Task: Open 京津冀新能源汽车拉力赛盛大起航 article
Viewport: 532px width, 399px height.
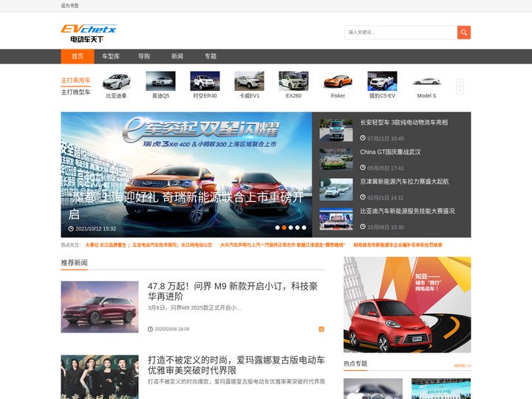Action: point(404,182)
